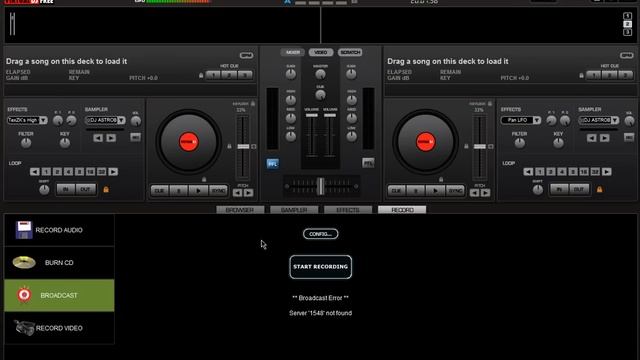Click sampler REC button on right deck

pos(629,138)
